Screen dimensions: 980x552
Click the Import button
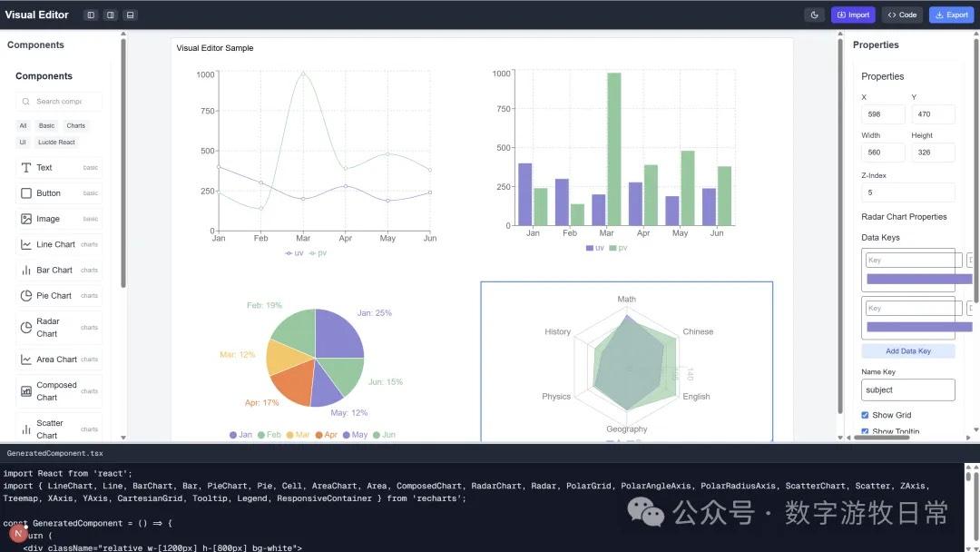tap(853, 15)
